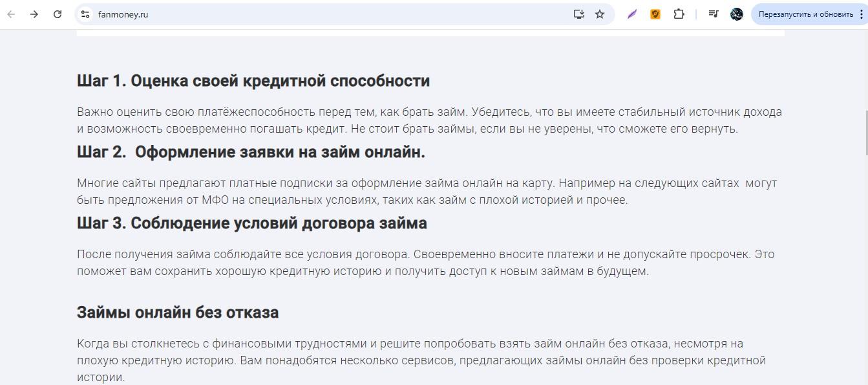Open the extensions puzzle menu

pyautogui.click(x=679, y=14)
